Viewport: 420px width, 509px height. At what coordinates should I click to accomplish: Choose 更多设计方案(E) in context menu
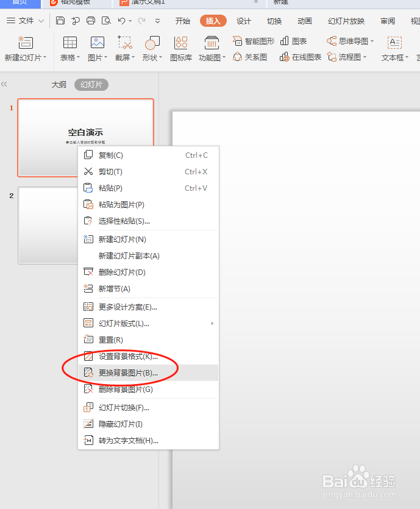click(x=148, y=307)
